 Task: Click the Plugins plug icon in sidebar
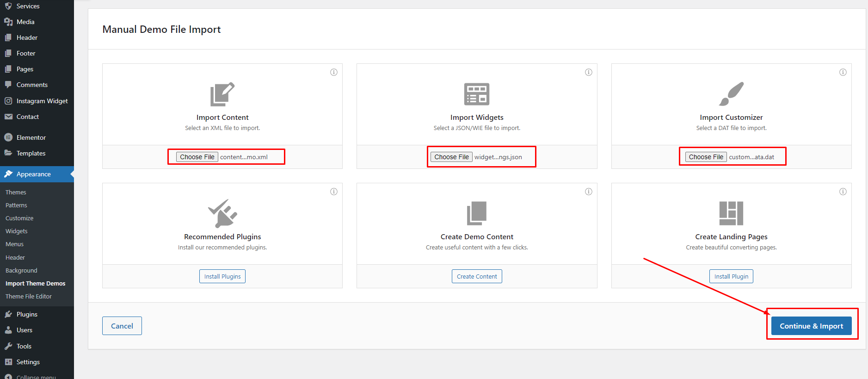click(x=8, y=314)
